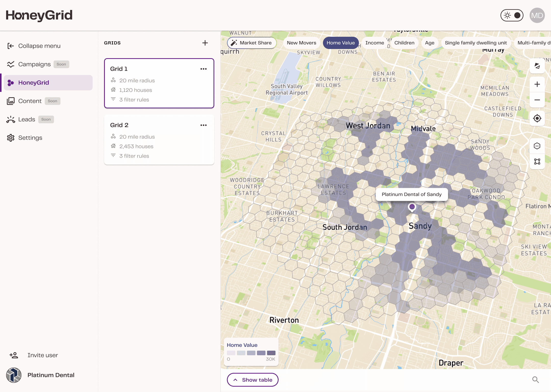Click the Platinum Dental of Sandy tooltip
Screen dimensions: 551x392
coord(412,194)
